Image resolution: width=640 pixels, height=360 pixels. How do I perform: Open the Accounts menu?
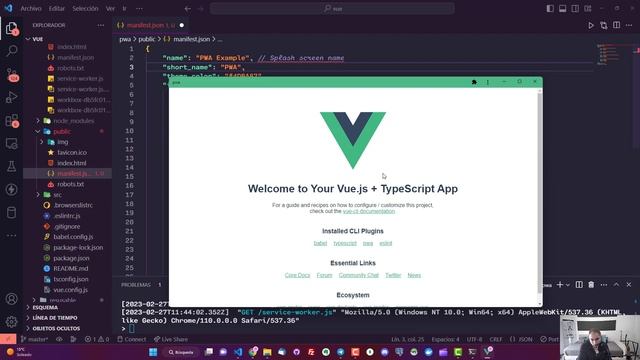[x=11, y=299]
